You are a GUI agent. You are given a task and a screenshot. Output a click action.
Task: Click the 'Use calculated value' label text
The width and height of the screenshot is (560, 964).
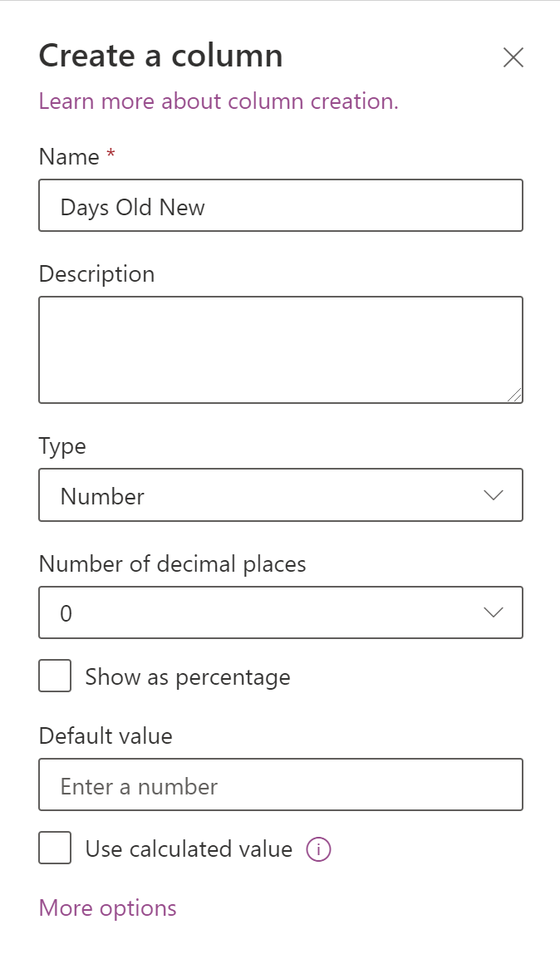pos(189,849)
